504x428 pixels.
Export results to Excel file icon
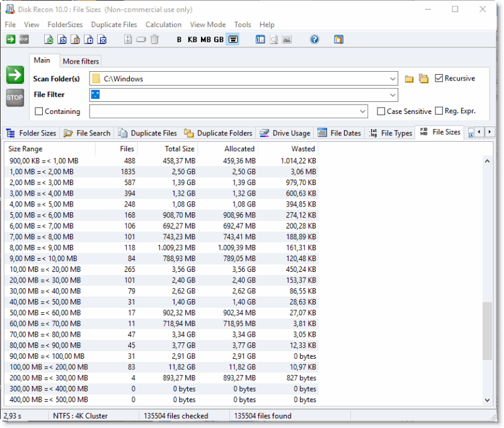point(49,40)
